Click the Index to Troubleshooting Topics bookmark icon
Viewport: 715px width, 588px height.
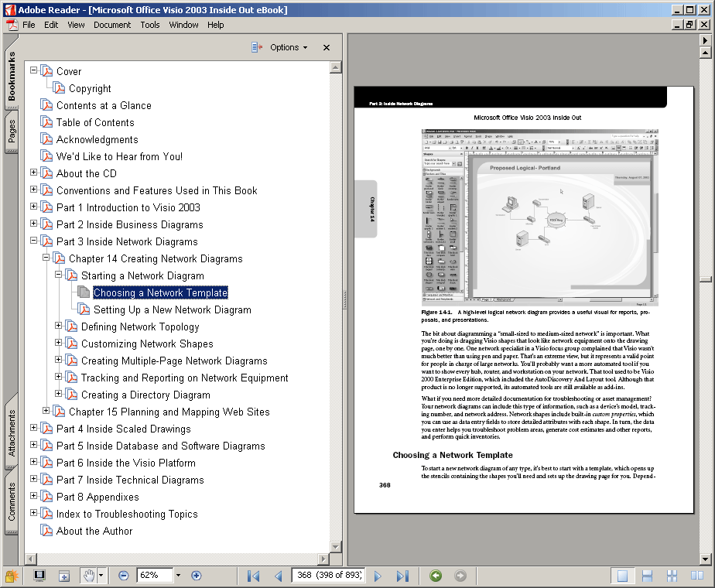(x=46, y=514)
